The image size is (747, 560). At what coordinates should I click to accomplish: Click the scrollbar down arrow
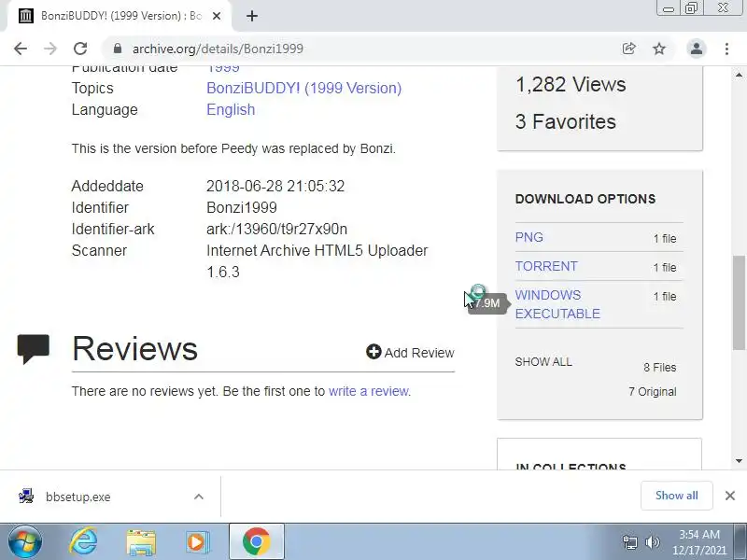click(739, 460)
